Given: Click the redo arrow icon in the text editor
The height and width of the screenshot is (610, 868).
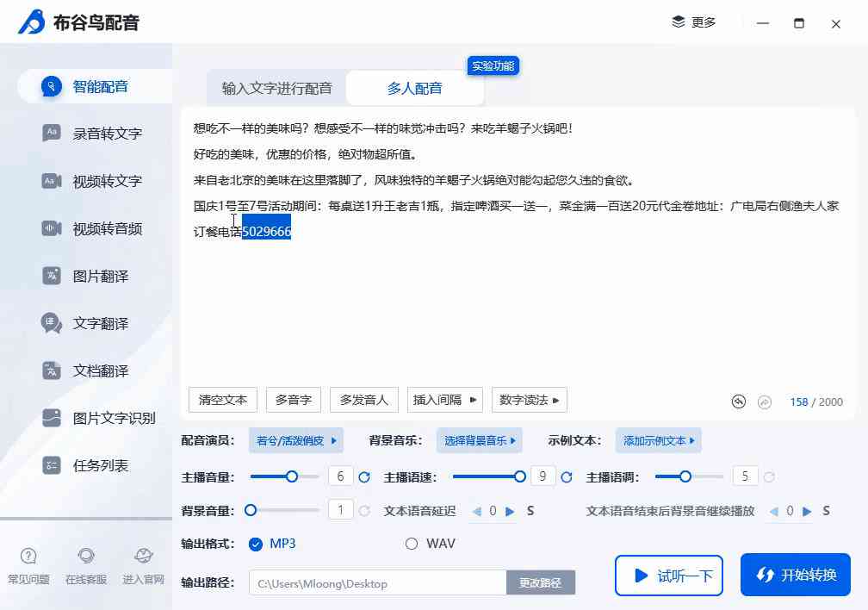Looking at the screenshot, I should click(x=765, y=401).
